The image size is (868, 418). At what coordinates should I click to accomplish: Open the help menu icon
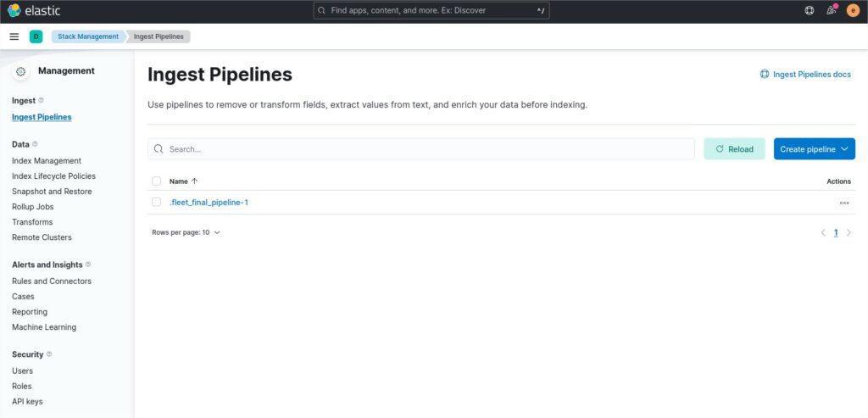pos(810,10)
